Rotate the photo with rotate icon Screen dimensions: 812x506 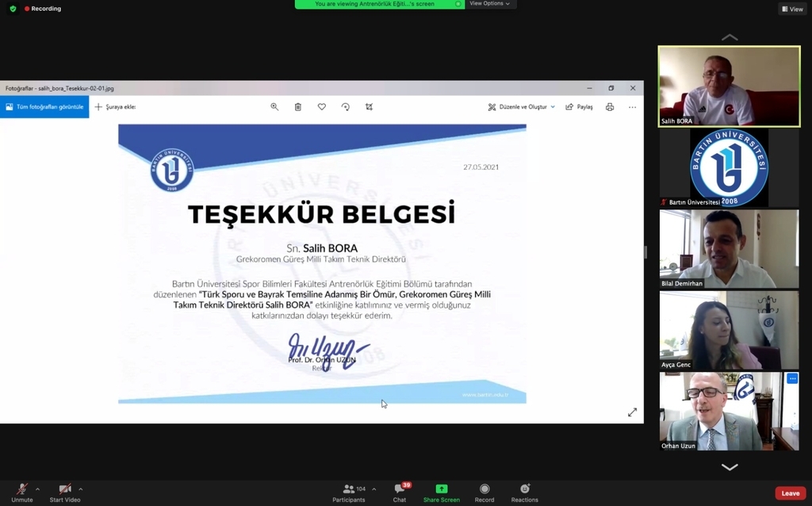click(346, 107)
